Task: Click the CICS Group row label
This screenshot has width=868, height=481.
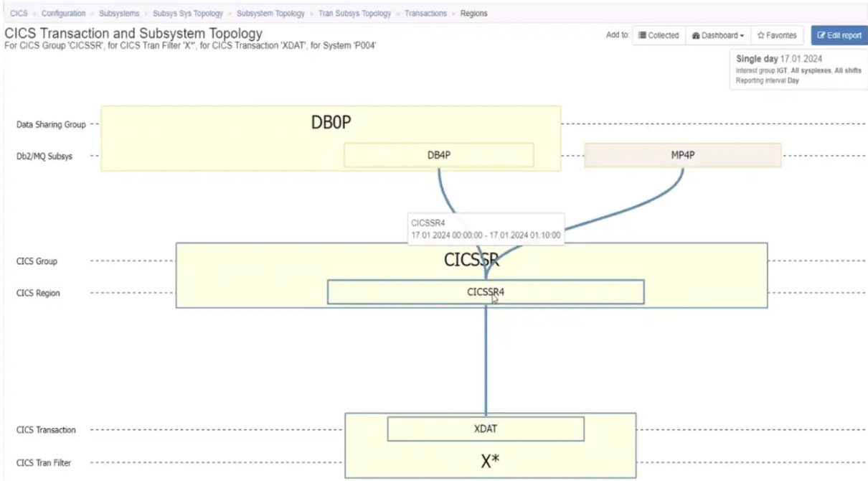Action: [x=37, y=261]
